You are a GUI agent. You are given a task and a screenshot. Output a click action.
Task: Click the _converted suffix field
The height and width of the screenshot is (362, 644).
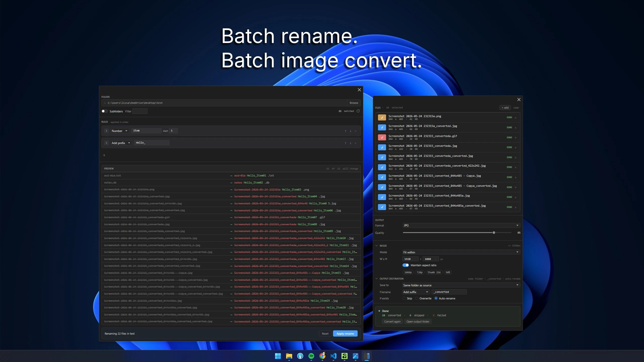[x=449, y=292]
